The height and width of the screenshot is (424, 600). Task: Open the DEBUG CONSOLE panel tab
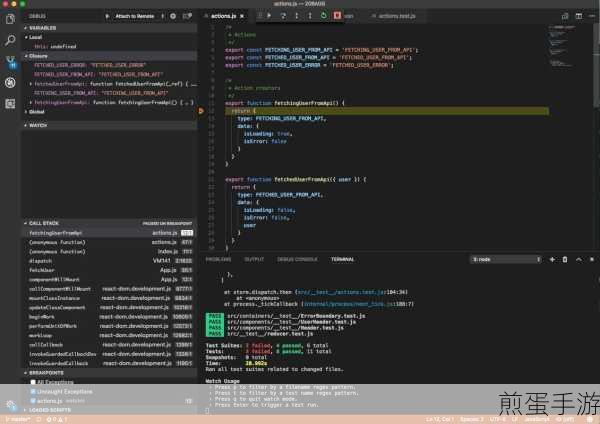coord(297,259)
